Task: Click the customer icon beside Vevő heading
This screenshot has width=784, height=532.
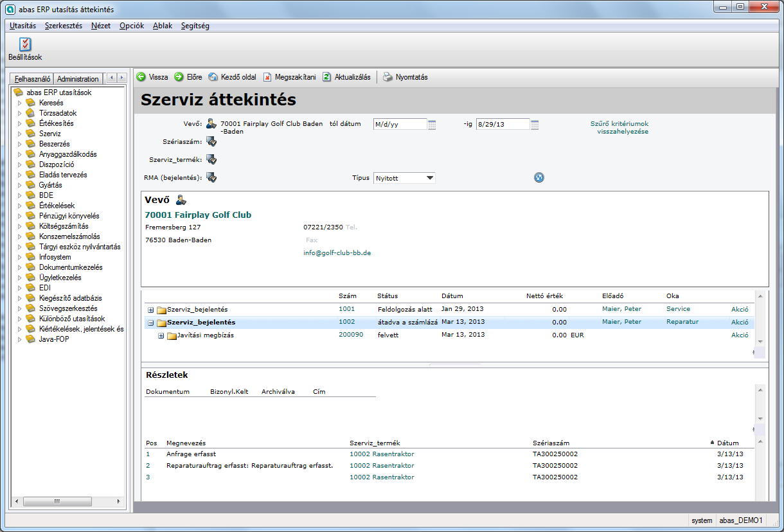Action: click(181, 200)
